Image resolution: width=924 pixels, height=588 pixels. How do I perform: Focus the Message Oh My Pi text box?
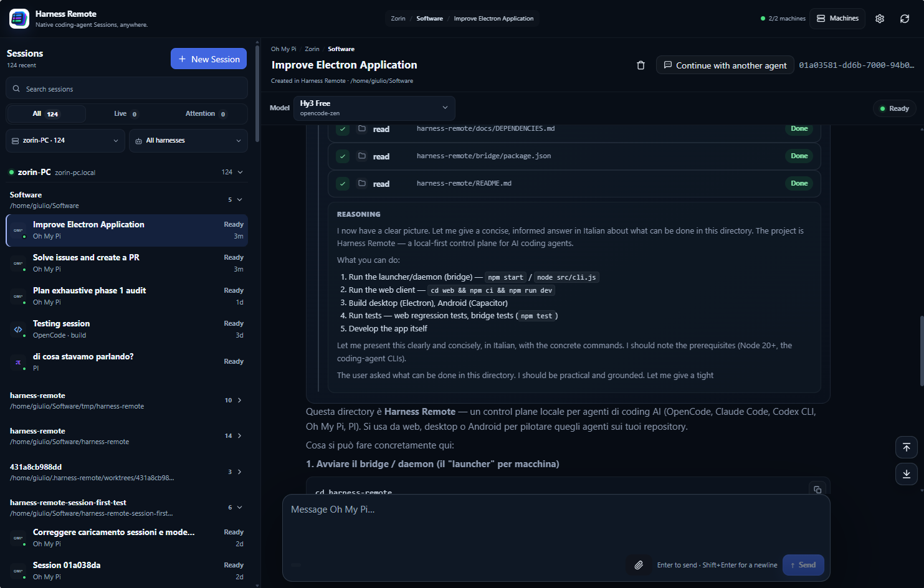556,523
